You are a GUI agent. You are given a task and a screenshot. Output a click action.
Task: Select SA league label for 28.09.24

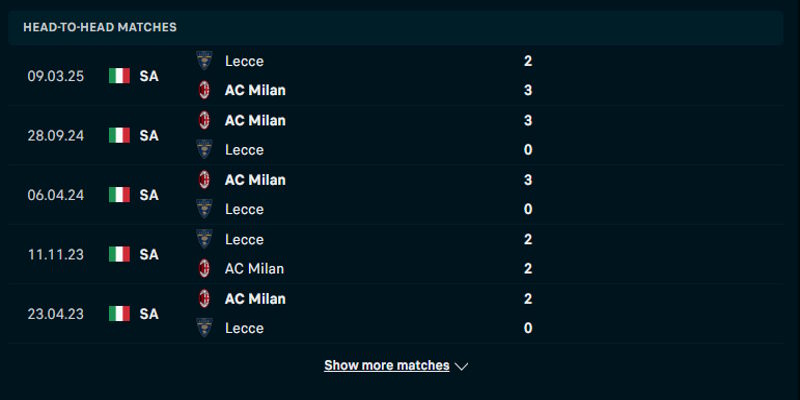pos(149,135)
